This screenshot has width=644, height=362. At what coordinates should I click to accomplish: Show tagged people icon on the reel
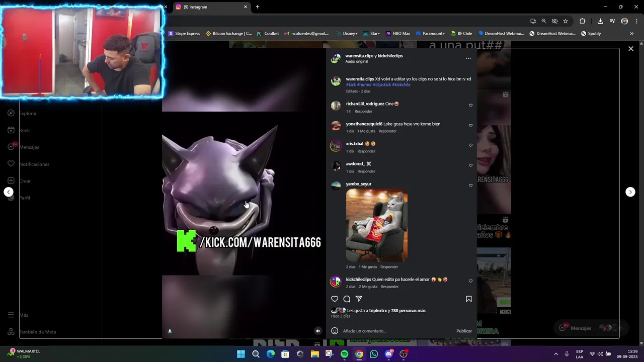click(170, 331)
